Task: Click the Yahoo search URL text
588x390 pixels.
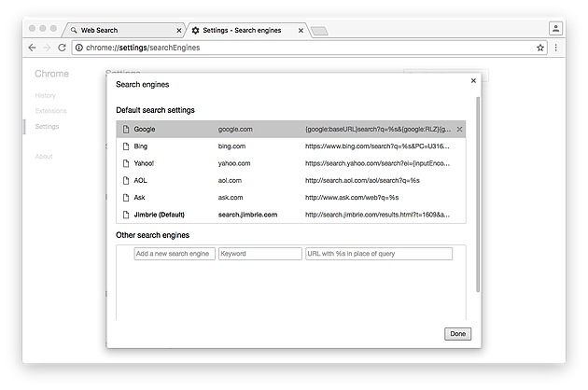Action: (x=377, y=163)
